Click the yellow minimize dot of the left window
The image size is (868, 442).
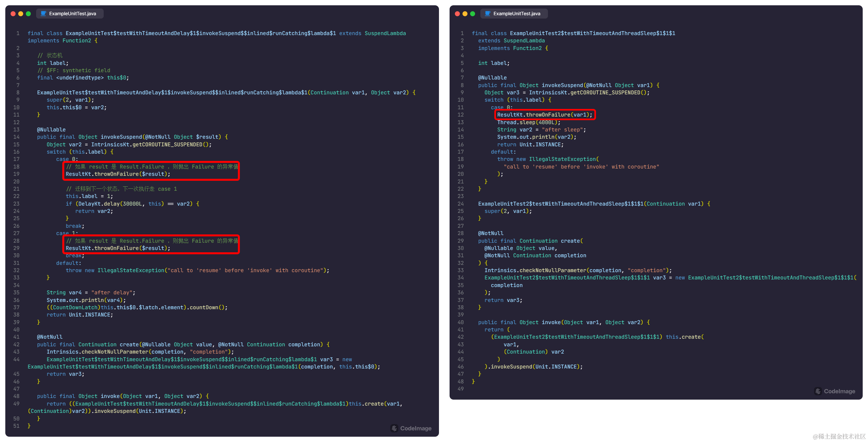21,14
